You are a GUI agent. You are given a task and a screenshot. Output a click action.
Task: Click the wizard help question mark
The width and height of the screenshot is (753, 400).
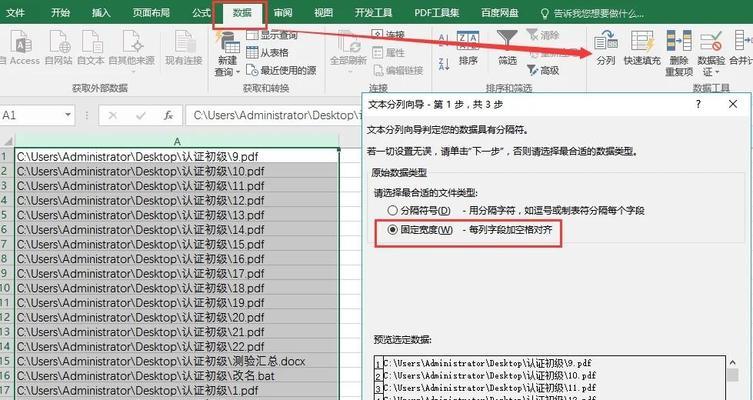698,104
